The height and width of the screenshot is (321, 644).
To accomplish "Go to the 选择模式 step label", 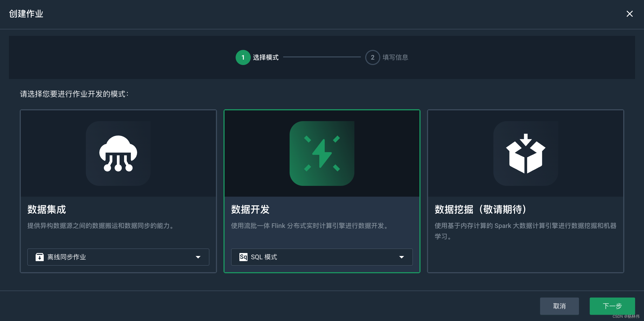I will click(x=266, y=57).
